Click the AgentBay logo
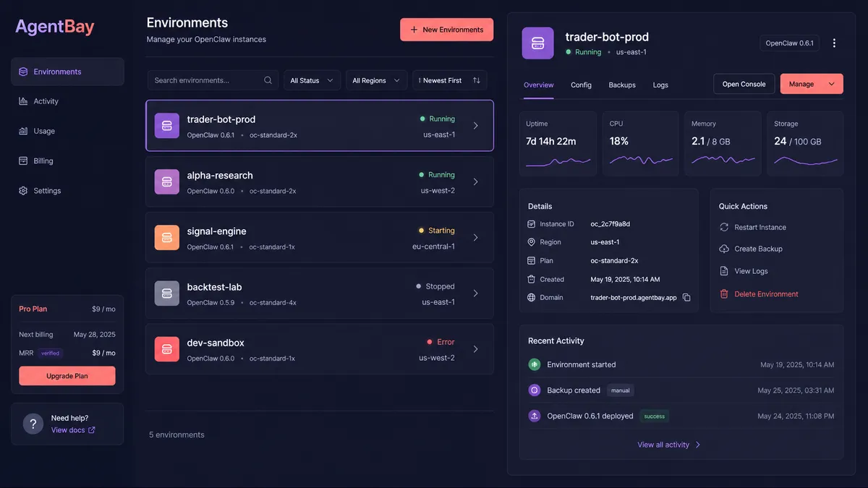The image size is (868, 488). (x=55, y=27)
